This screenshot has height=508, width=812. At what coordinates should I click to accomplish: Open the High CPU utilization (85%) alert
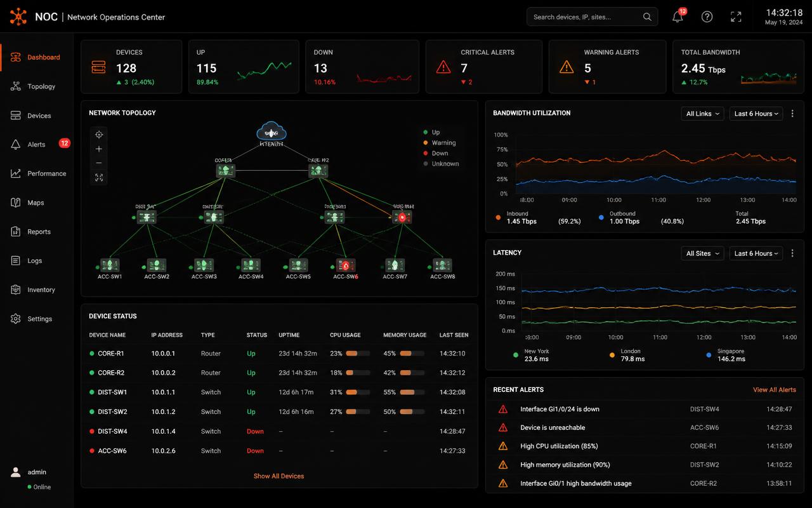pos(559,446)
